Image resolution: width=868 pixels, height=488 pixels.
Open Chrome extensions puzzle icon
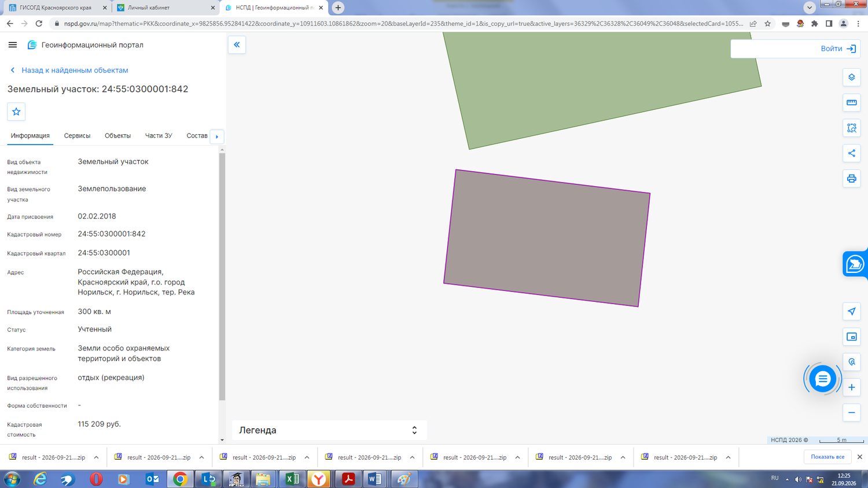814,24
